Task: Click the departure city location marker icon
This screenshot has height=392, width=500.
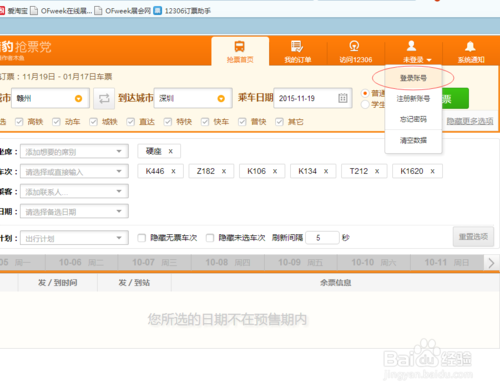Action: click(x=78, y=99)
